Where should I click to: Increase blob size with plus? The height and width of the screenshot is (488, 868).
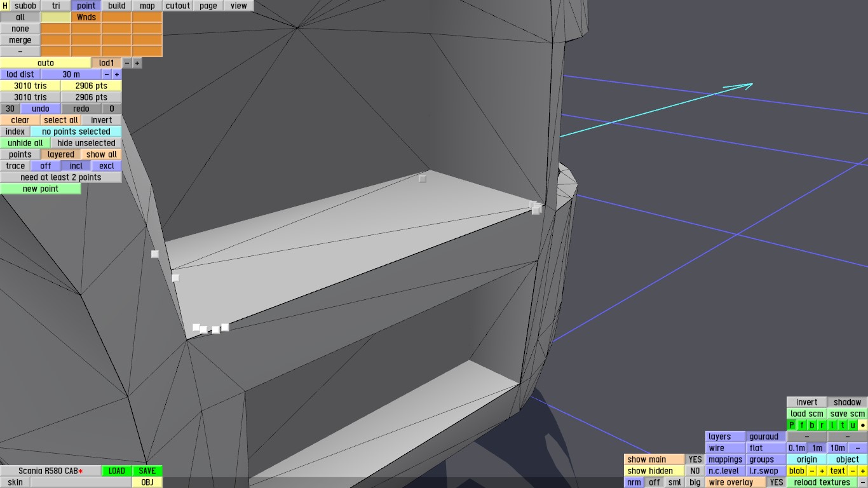[822, 471]
